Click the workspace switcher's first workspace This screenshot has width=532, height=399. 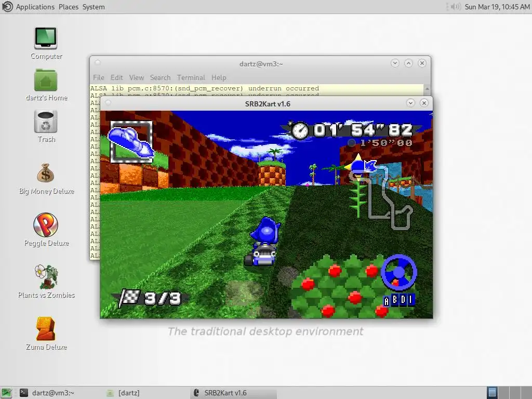click(x=492, y=393)
